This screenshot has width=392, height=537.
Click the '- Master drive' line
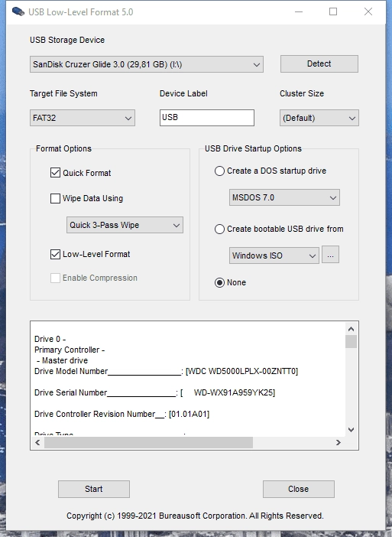(62, 360)
